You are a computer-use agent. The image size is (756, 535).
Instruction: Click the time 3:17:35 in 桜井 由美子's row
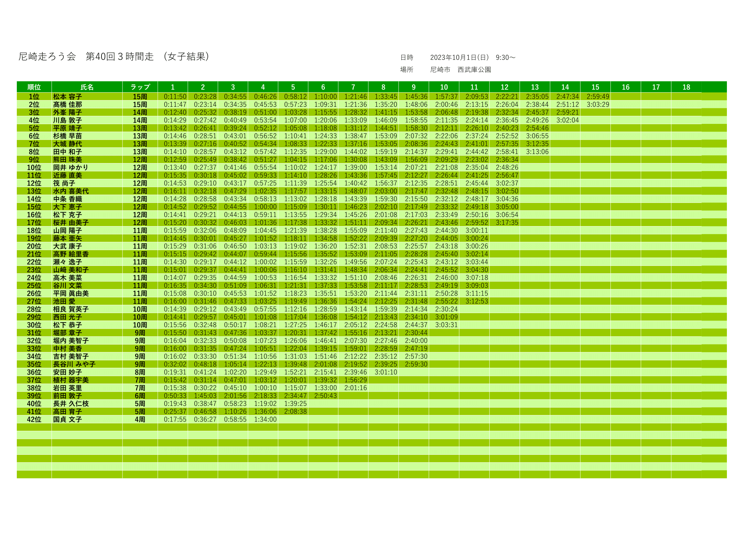click(507, 223)
